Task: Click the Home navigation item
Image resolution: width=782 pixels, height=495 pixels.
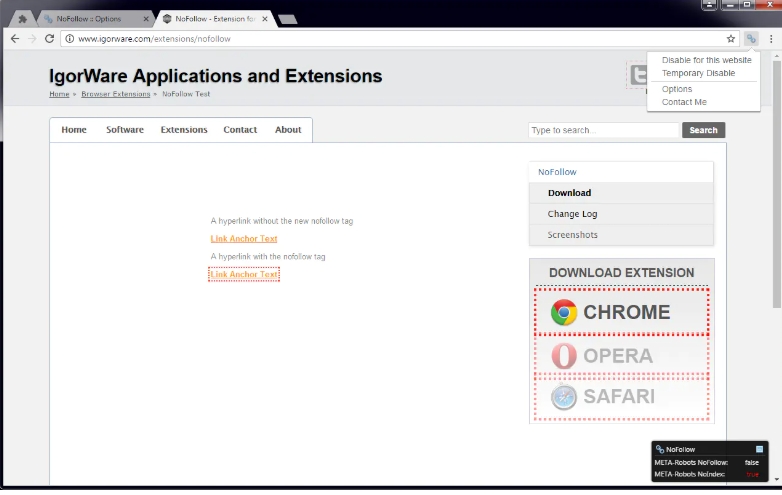Action: pyautogui.click(x=74, y=130)
